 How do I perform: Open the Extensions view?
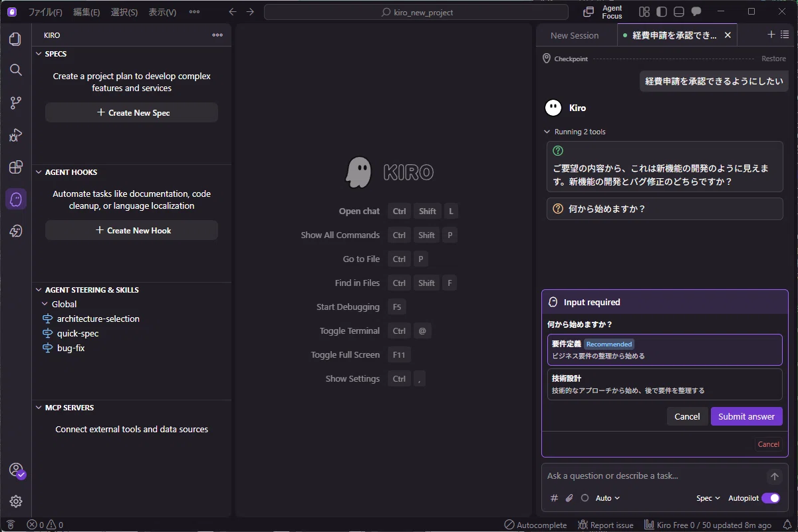pos(15,167)
